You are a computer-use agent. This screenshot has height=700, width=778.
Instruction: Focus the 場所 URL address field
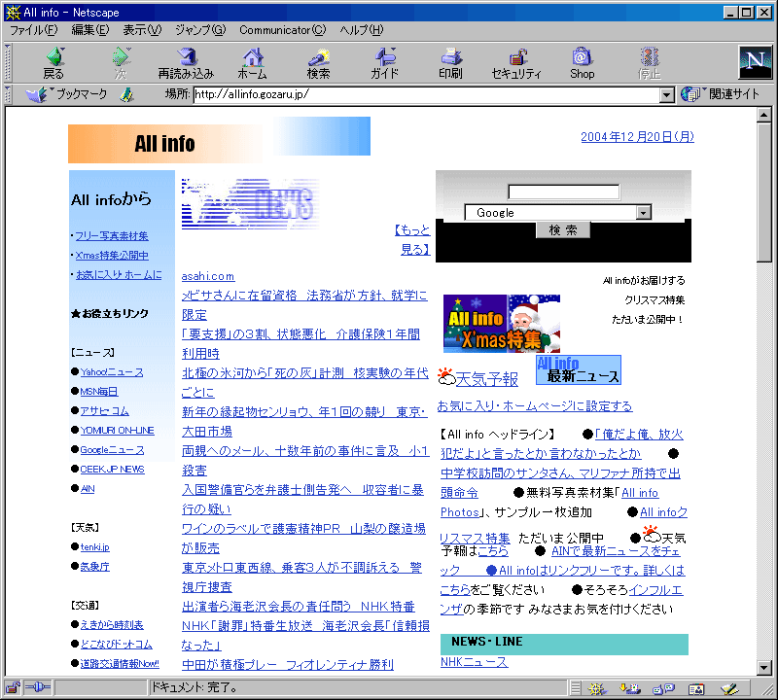(427, 94)
